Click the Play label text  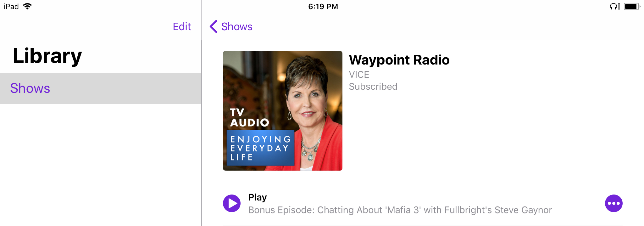pyautogui.click(x=258, y=197)
